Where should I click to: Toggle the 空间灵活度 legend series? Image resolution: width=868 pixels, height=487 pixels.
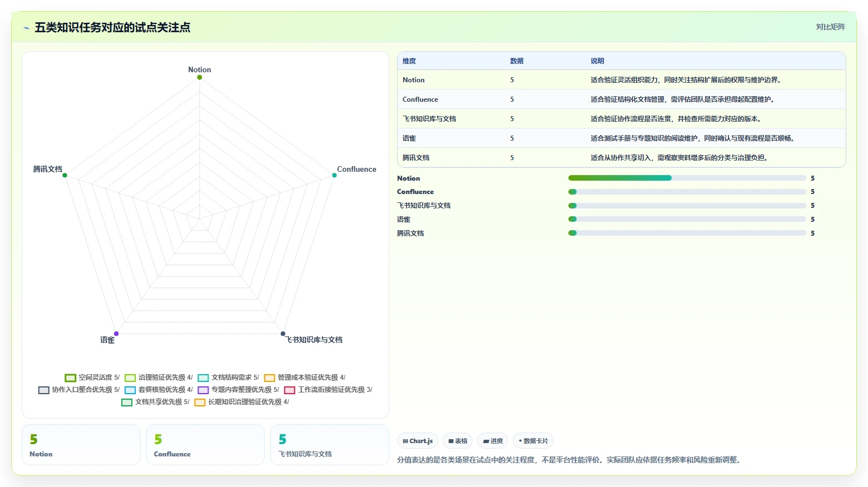pyautogui.click(x=92, y=377)
